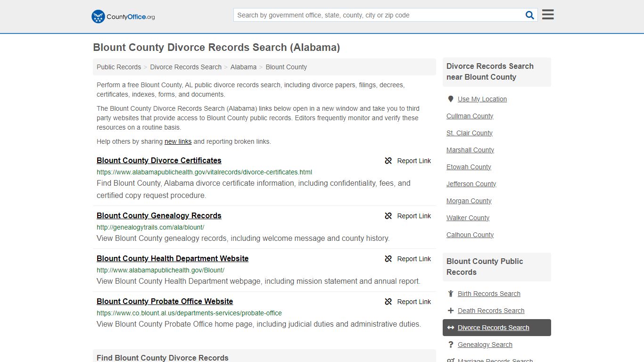Open alabamapublichealth.gov/Blount URL
Viewport: 644px width, 362px height.
coord(160,270)
